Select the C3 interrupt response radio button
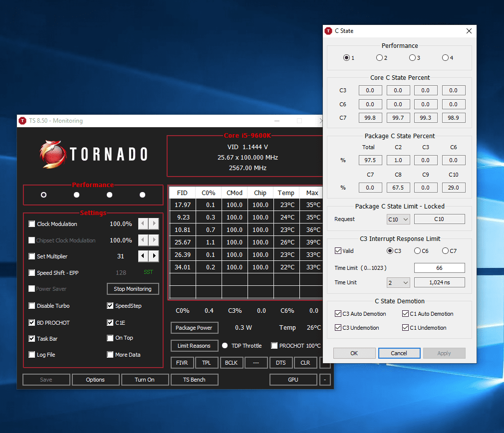This screenshot has width=504, height=433. [x=390, y=251]
